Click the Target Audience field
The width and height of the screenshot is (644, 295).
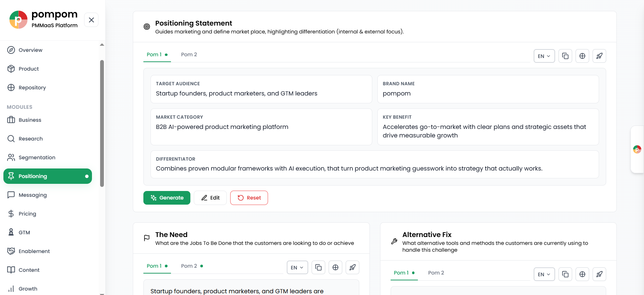coord(261,89)
